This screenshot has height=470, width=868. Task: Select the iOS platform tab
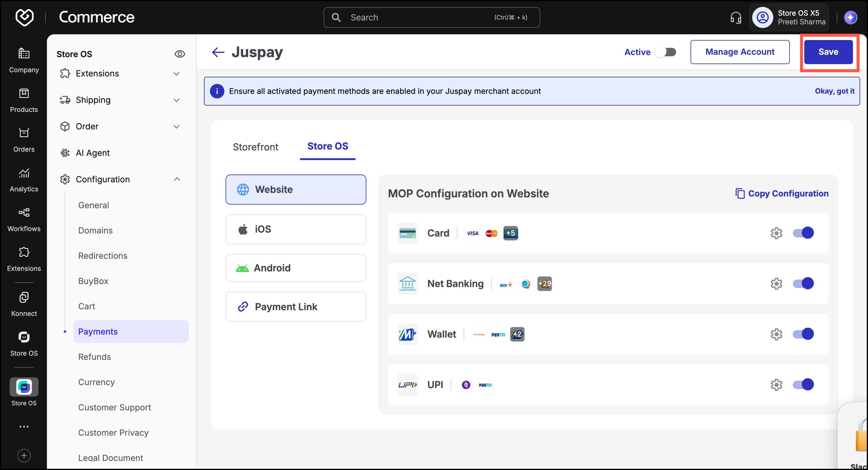point(296,229)
